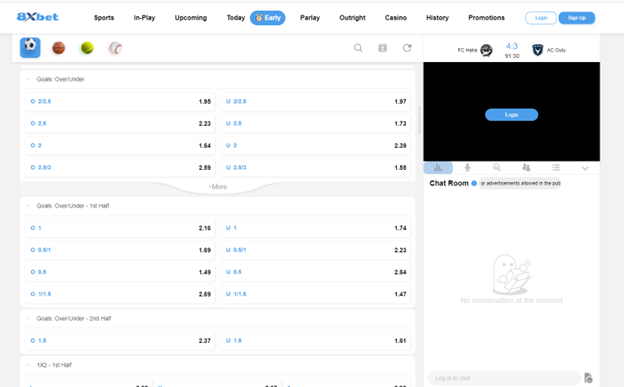This screenshot has height=387, width=624.
Task: Click the 4:3 match score
Action: click(512, 46)
